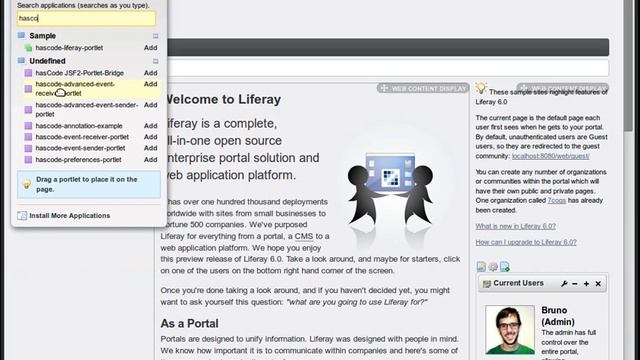Click the Bruno (Admin) user name

coord(558,316)
